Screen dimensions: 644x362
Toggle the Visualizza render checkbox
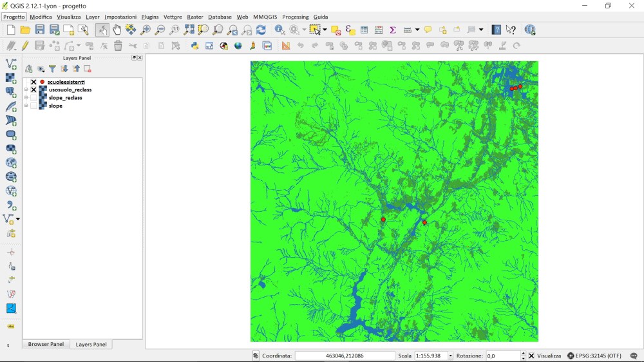tap(533, 356)
